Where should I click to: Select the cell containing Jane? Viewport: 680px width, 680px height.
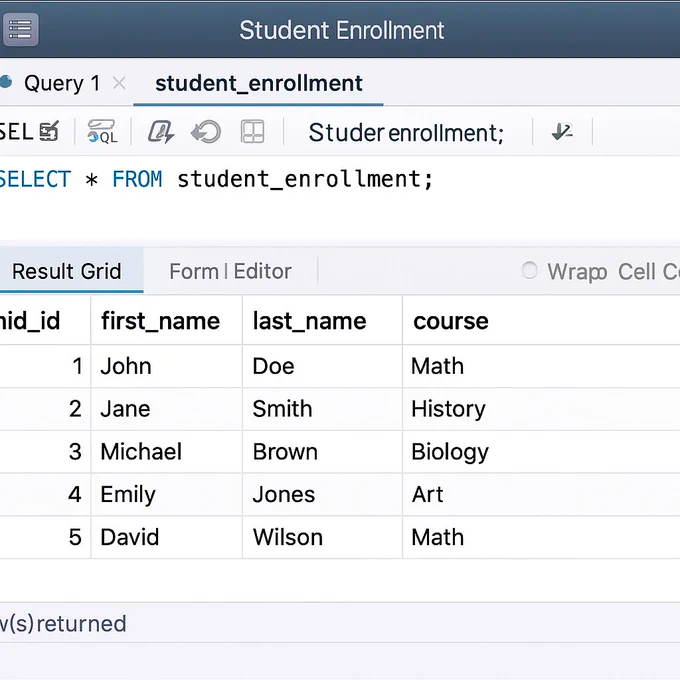(167, 409)
